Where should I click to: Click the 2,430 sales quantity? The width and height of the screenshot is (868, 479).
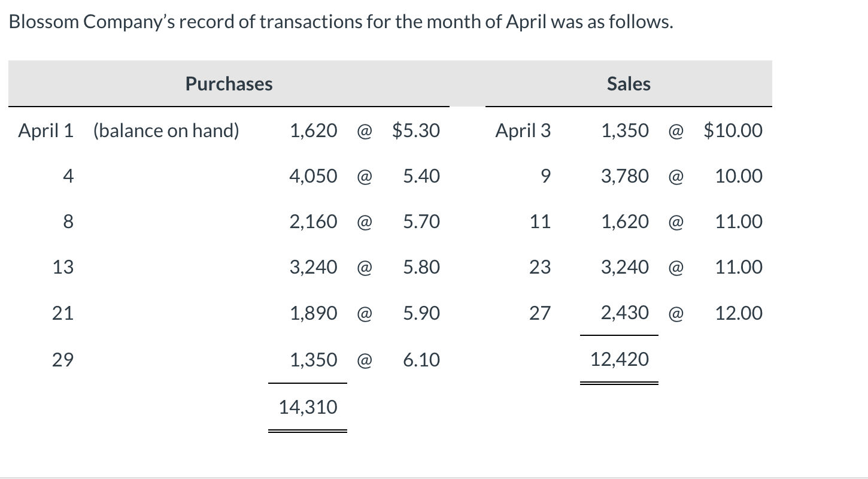(624, 313)
